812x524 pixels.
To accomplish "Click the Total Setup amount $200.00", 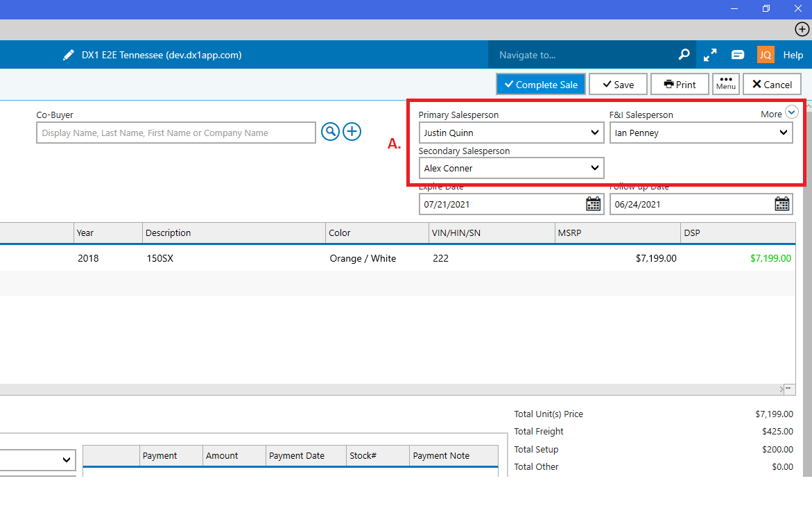I will tap(777, 449).
